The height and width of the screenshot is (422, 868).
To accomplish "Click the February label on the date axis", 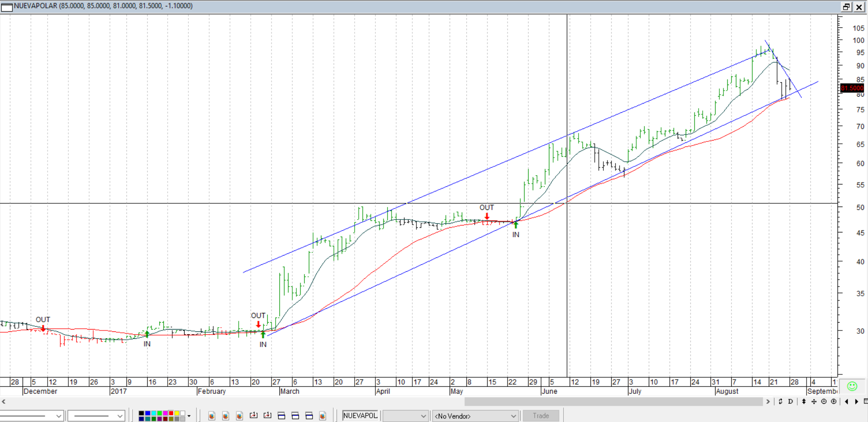I will [211, 391].
